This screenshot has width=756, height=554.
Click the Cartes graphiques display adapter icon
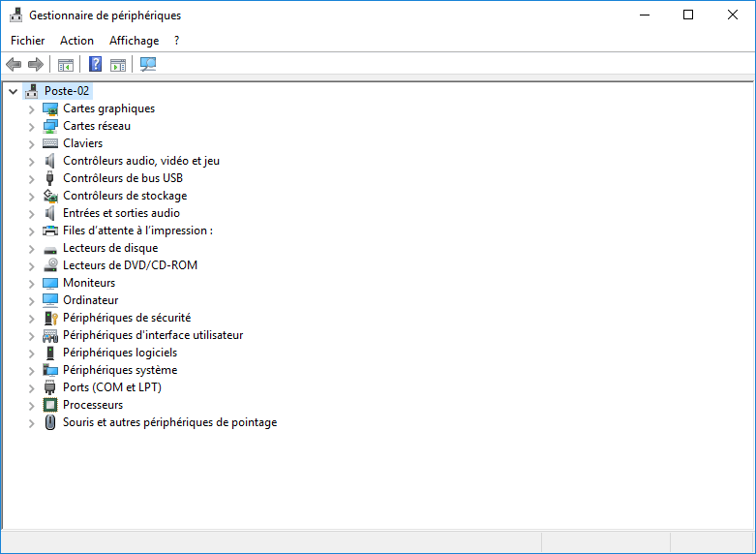(x=51, y=108)
